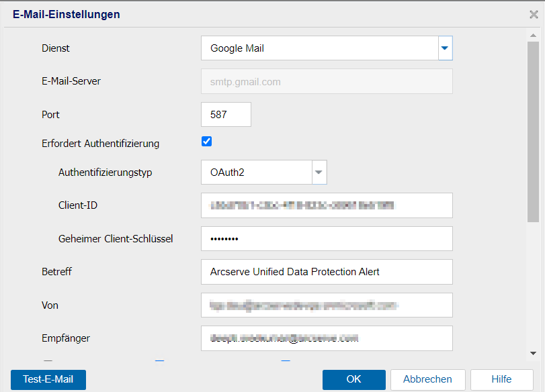Click the Port field showing 587

(x=226, y=114)
